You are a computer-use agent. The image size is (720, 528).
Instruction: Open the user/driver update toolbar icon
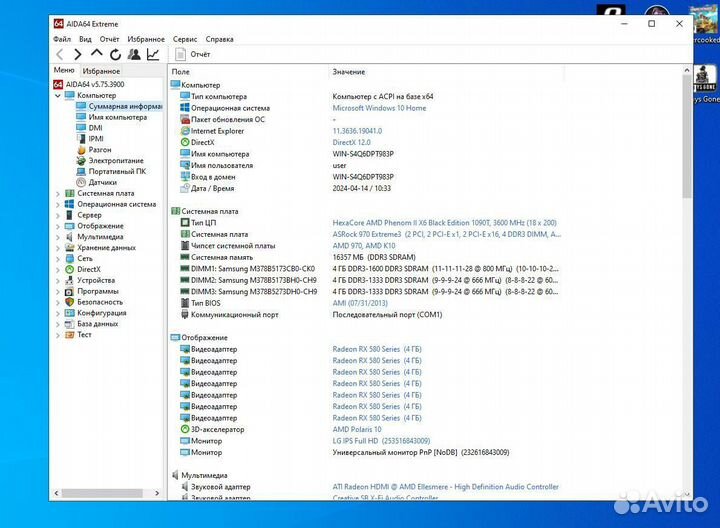(x=134, y=54)
